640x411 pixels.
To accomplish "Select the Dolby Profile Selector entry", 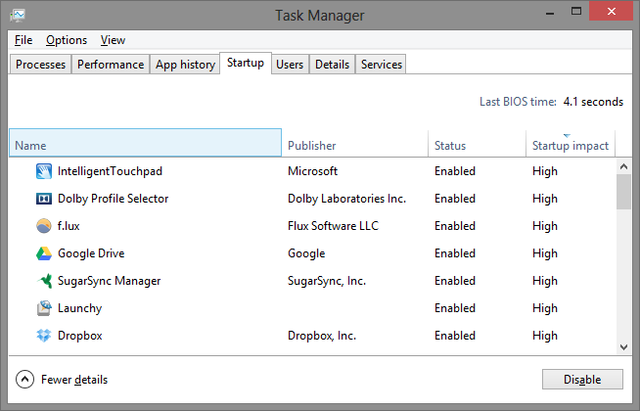I will pos(113,199).
